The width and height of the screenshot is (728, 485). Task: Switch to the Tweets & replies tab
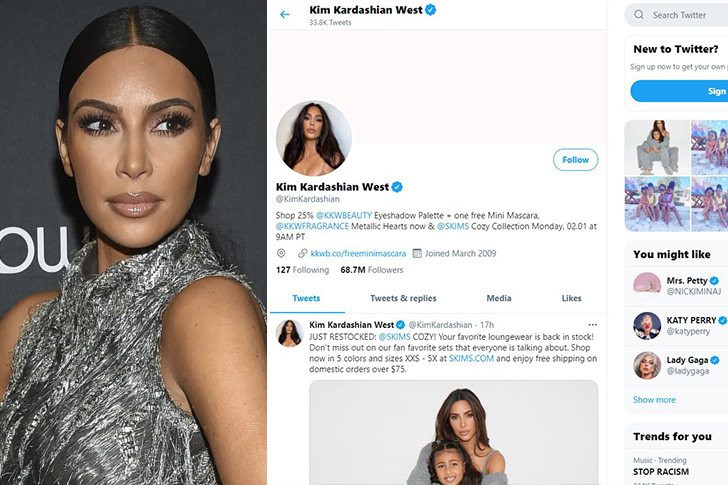(x=403, y=298)
